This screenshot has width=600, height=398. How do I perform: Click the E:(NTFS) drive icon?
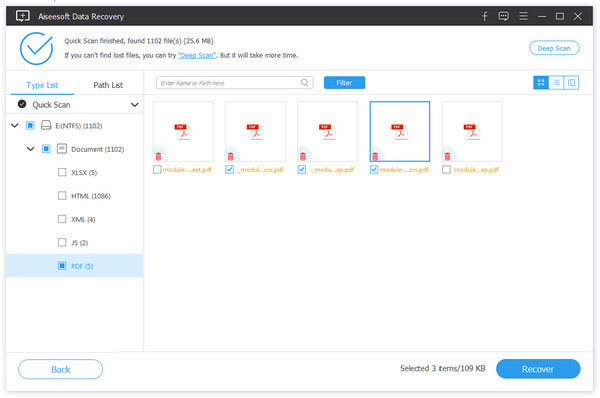tap(46, 125)
